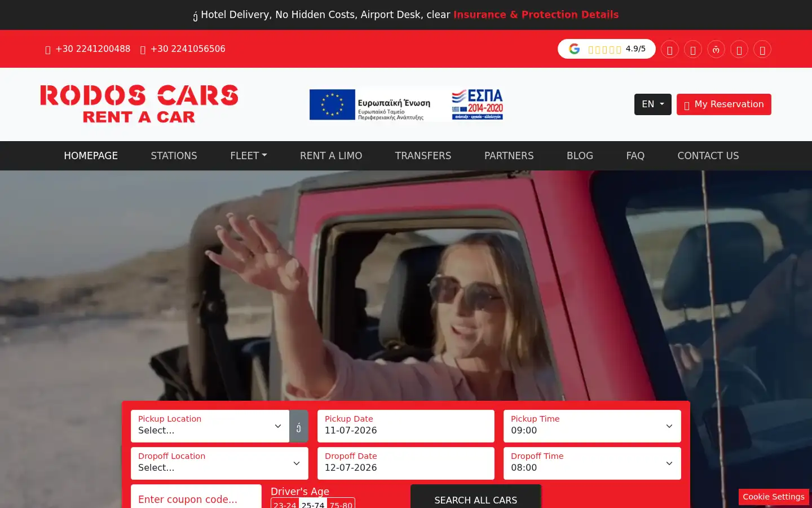Open the PARTNERS menu item
The height and width of the screenshot is (508, 812).
(x=509, y=156)
